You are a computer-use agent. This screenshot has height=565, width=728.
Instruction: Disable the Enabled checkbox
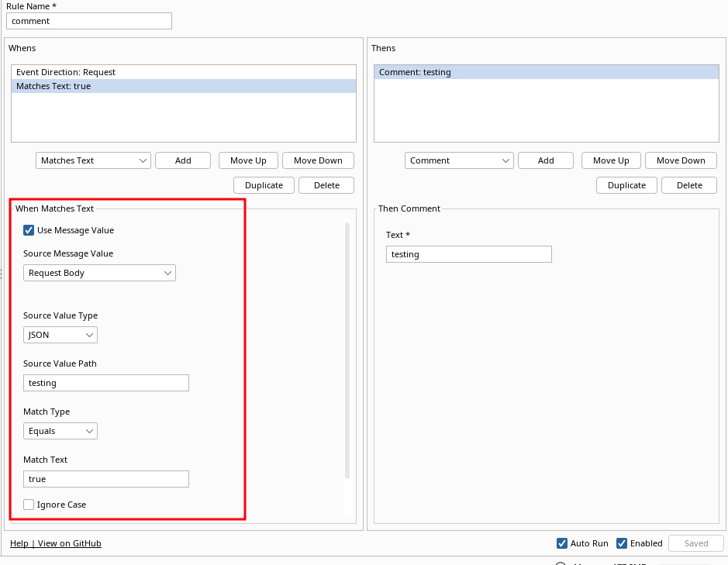point(621,543)
